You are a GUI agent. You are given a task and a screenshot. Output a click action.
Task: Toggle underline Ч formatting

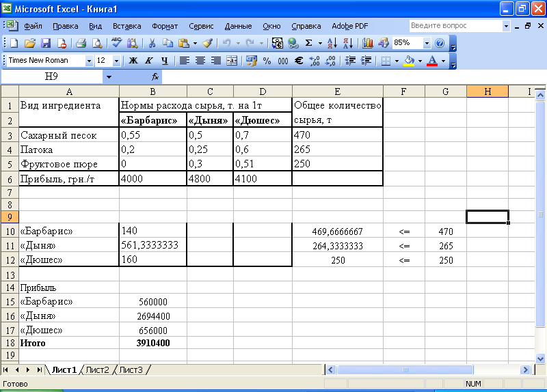[x=165, y=61]
